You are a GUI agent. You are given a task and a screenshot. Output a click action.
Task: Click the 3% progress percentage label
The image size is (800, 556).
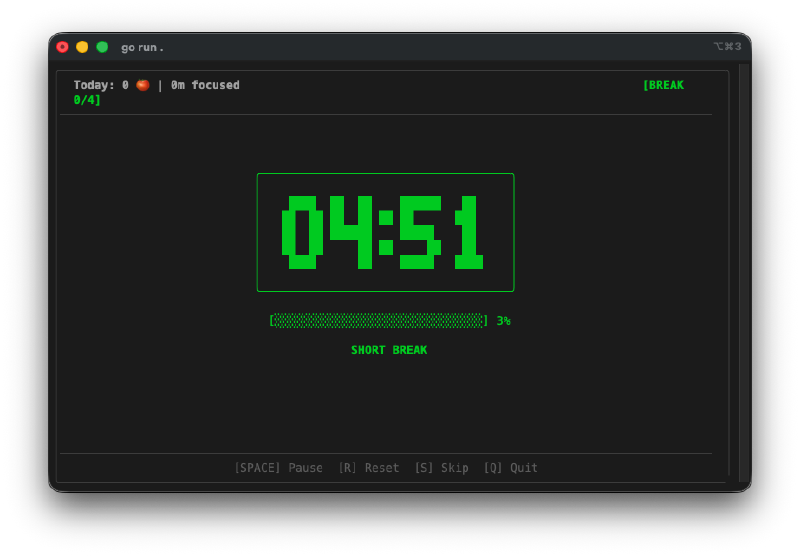coord(503,321)
